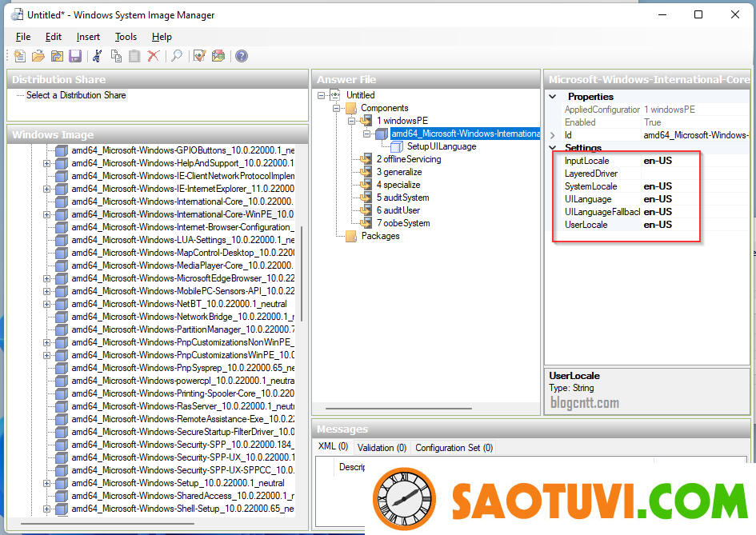756x535 pixels.
Task: Save the answer file using floppy icon
Action: [x=75, y=56]
